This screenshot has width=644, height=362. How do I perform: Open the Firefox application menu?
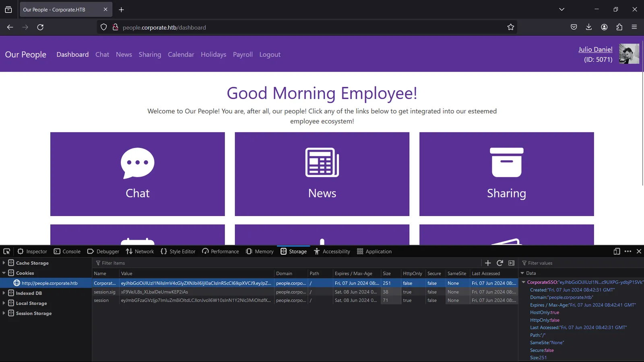tap(634, 27)
